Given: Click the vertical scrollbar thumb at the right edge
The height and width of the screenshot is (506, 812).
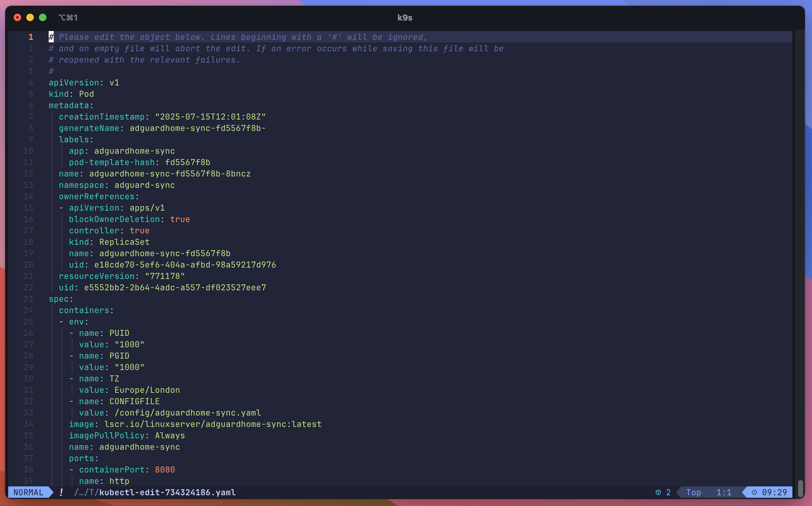Looking at the screenshot, I should point(800,489).
